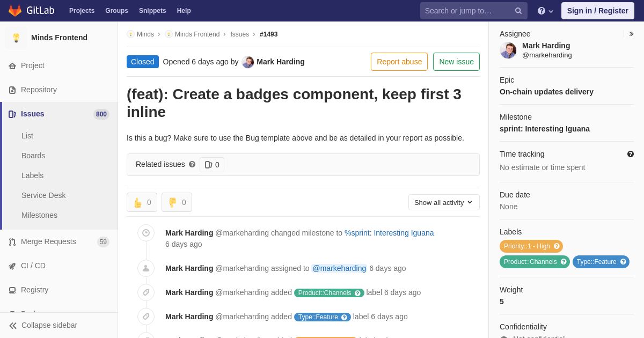Click the Report abuse button
This screenshot has height=338, width=644.
[x=399, y=62]
